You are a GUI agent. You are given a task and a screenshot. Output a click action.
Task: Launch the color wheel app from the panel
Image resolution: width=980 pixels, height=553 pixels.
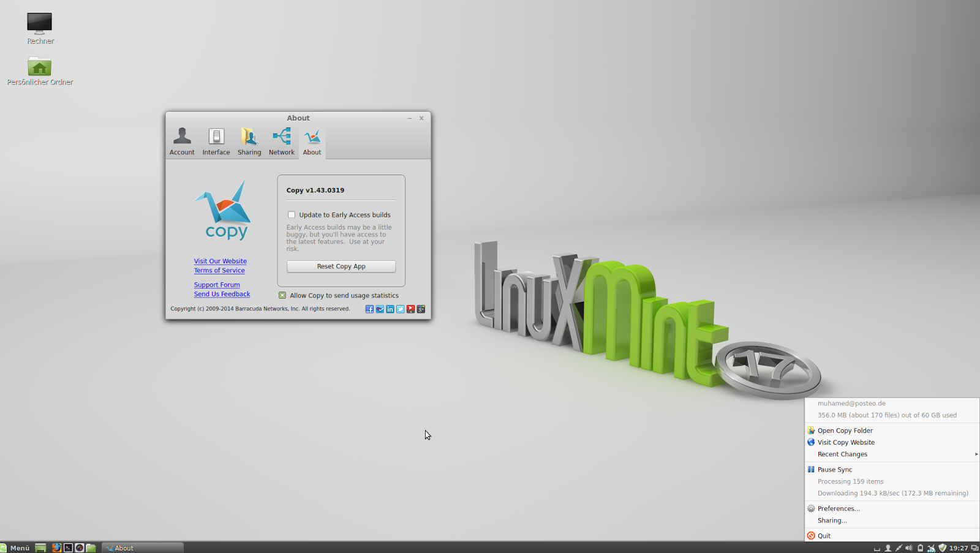79,548
